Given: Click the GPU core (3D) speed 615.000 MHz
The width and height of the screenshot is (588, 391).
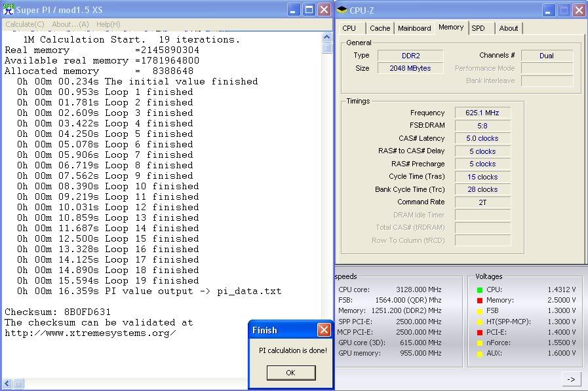Looking at the screenshot, I should (x=421, y=343).
